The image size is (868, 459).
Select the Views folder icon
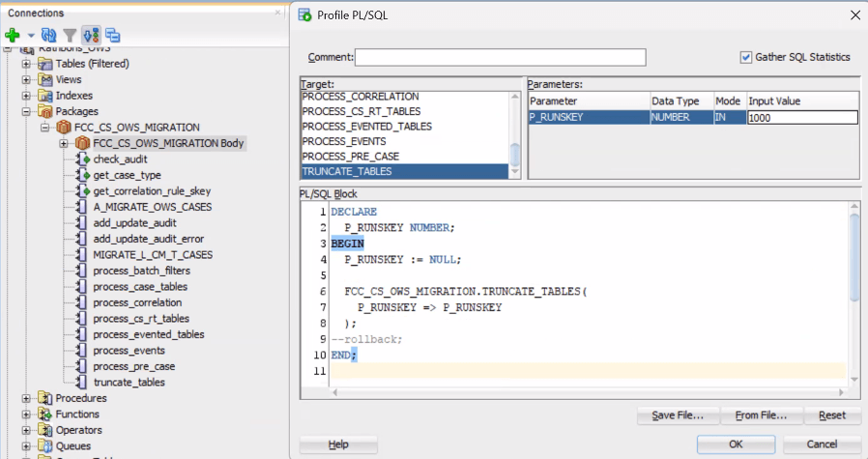(x=44, y=80)
